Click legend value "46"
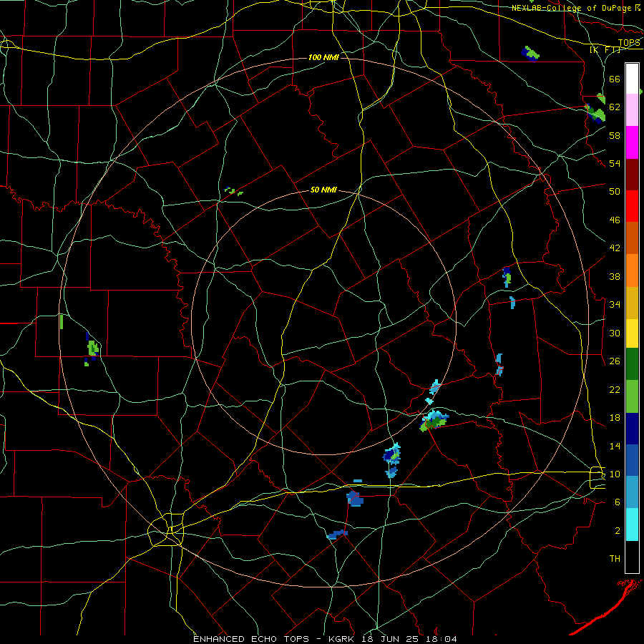Viewport: 644px width, 644px height. (615, 220)
